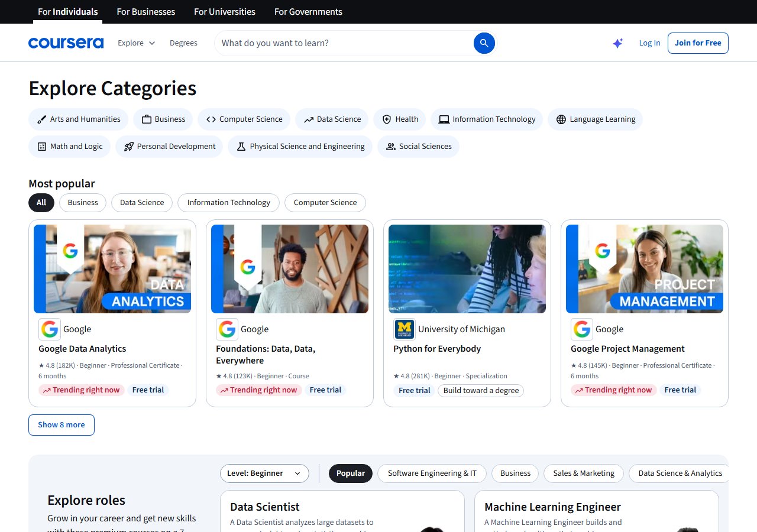Click the trend line icon in Data Science
Image resolution: width=757 pixels, height=532 pixels.
click(308, 119)
